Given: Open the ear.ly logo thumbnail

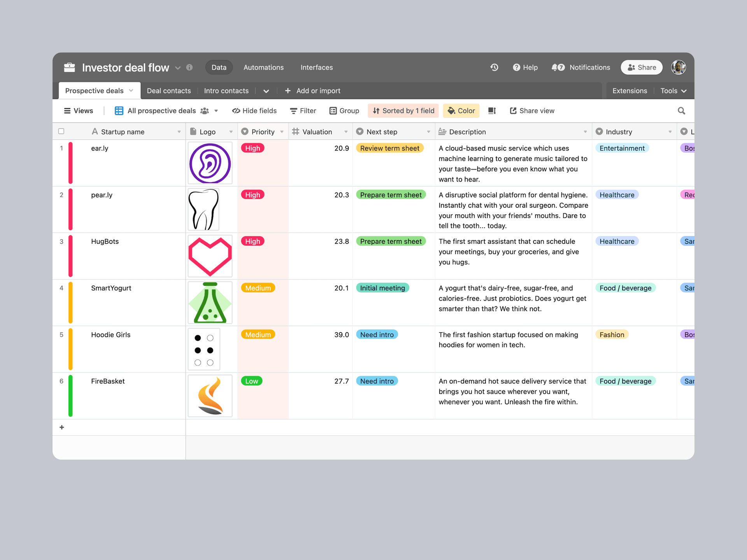Looking at the screenshot, I should click(x=210, y=163).
